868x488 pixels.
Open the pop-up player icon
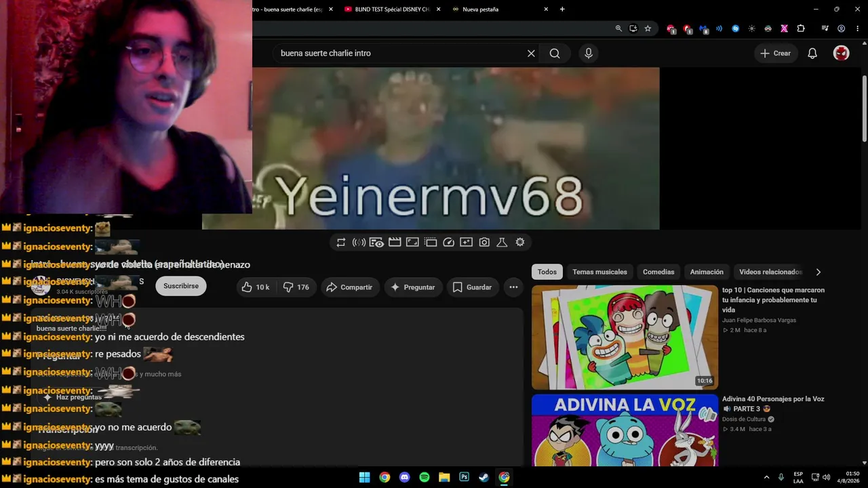click(430, 242)
